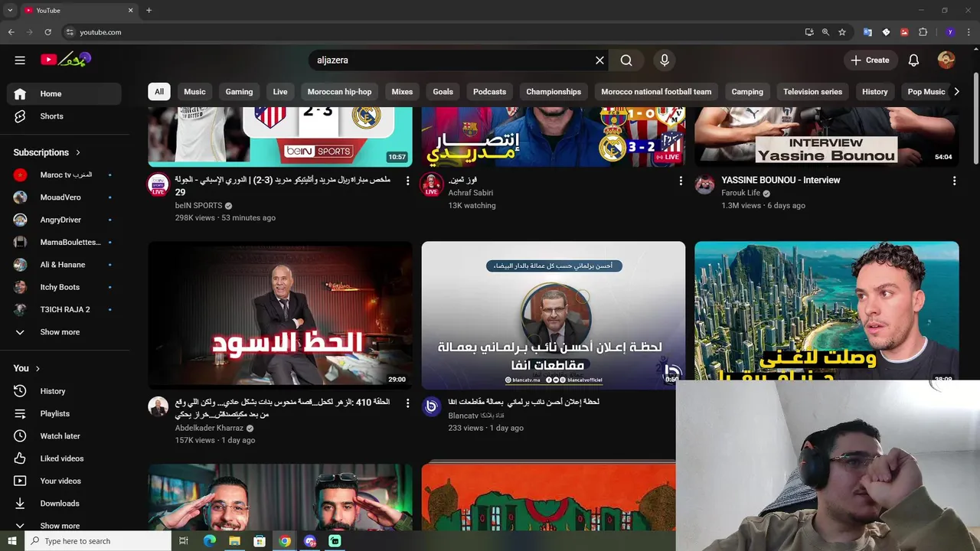Open more options for Achraf Sabiri video
The image size is (980, 551).
681,181
